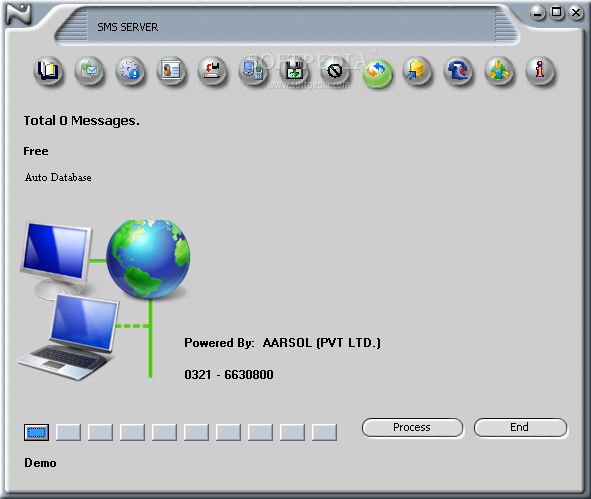Click the floppy with red arrow icon
The width and height of the screenshot is (591, 499).
point(212,71)
